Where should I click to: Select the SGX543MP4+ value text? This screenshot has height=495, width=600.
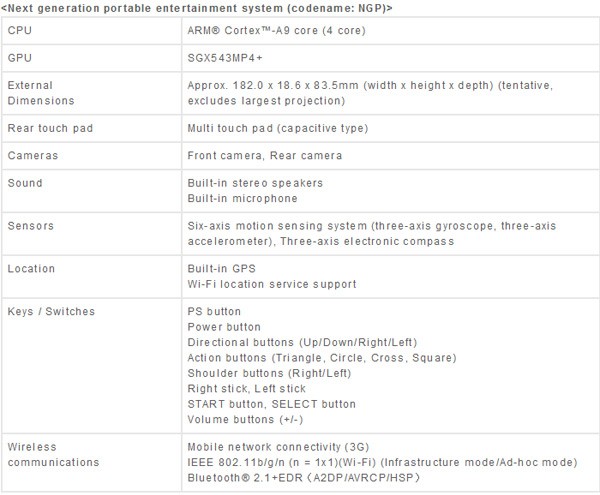pos(225,59)
